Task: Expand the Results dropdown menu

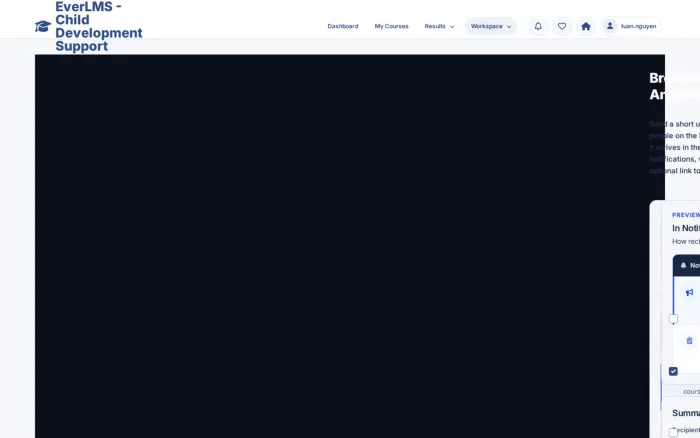Action: click(439, 26)
